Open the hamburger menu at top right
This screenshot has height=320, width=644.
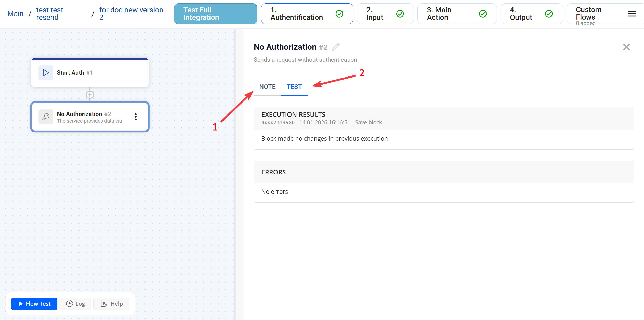click(632, 14)
